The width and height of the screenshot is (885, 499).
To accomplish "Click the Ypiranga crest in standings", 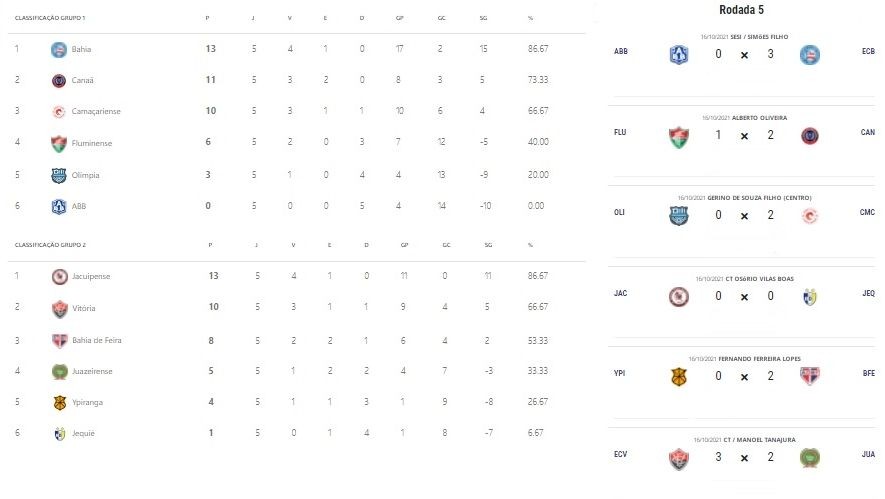I will pyautogui.click(x=60, y=402).
